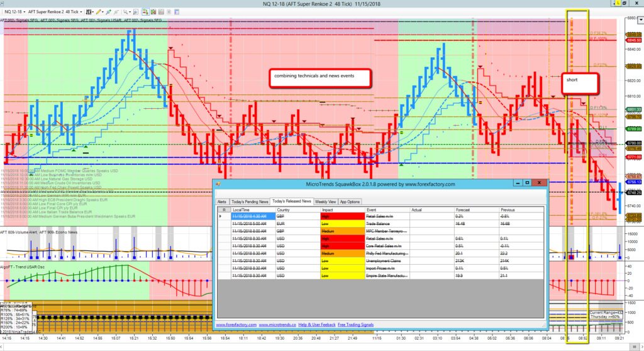This screenshot has height=351, width=644.
Task: Open the indicators icon in toolbar
Action: click(161, 12)
